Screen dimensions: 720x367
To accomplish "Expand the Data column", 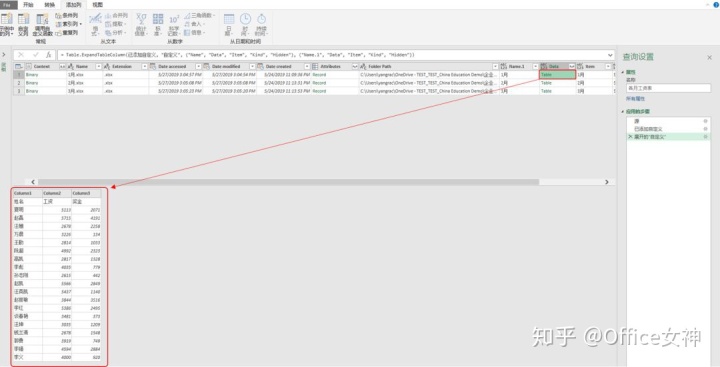I will pyautogui.click(x=572, y=67).
